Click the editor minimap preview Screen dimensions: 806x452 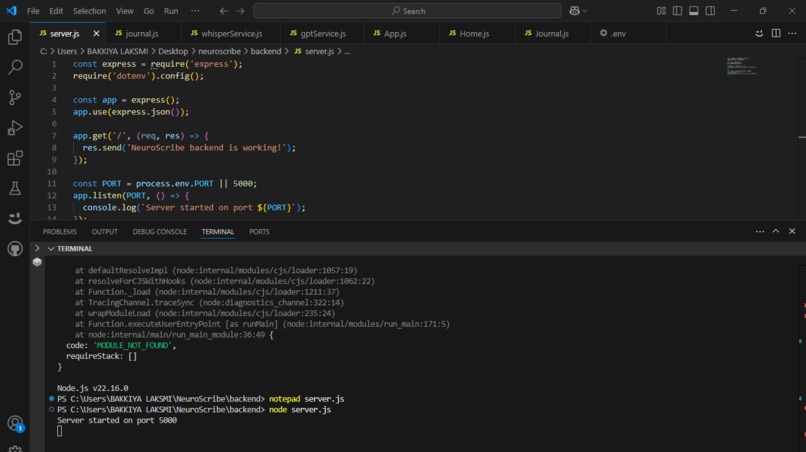[x=741, y=66]
